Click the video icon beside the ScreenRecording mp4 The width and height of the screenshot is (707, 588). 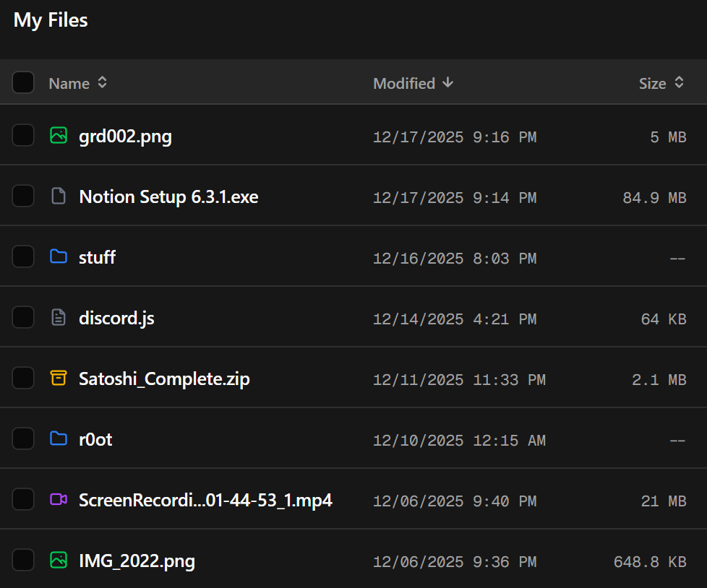[59, 499]
